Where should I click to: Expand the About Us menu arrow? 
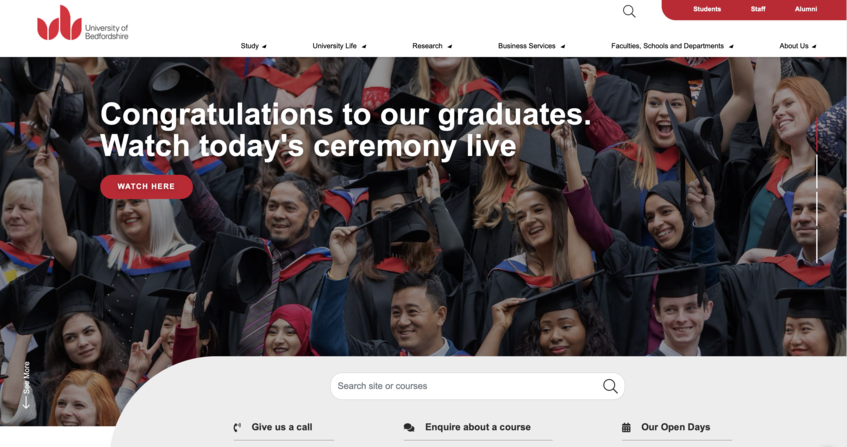point(814,46)
